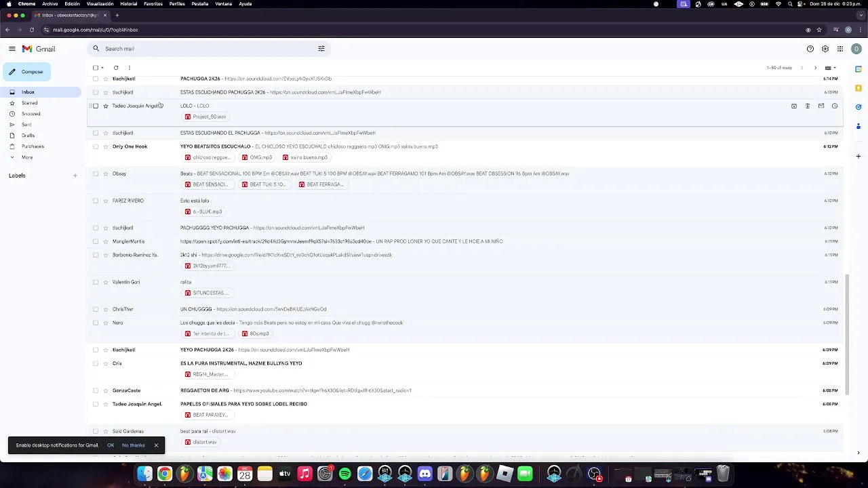
Task: Star the Only One Hook email
Action: coord(105,146)
